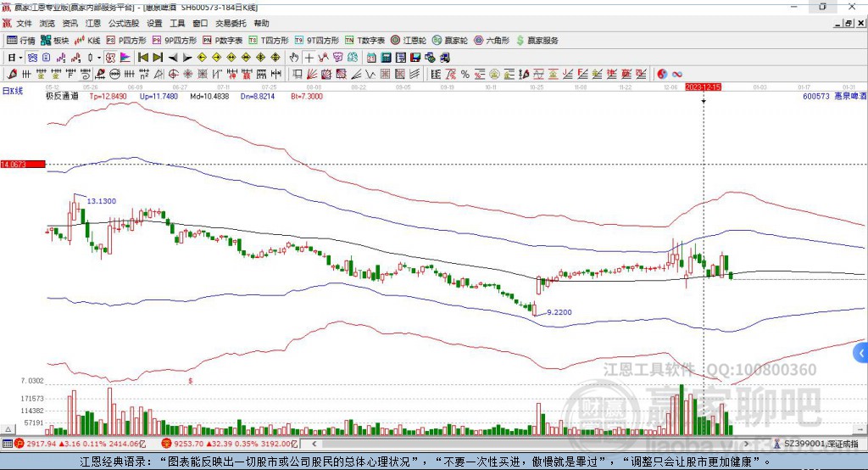Toggle the 极反 indicator button
868x470 pixels.
click(x=111, y=58)
